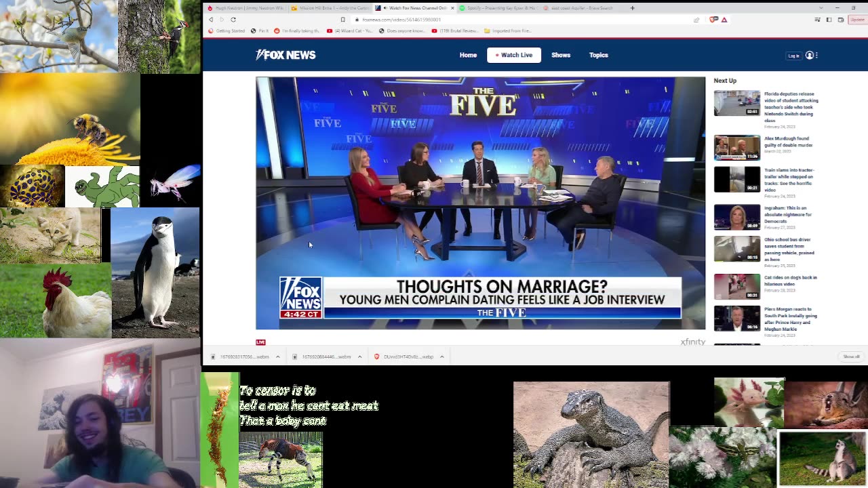The width and height of the screenshot is (868, 488).
Task: Reload the page with refresh icon
Action: [233, 20]
